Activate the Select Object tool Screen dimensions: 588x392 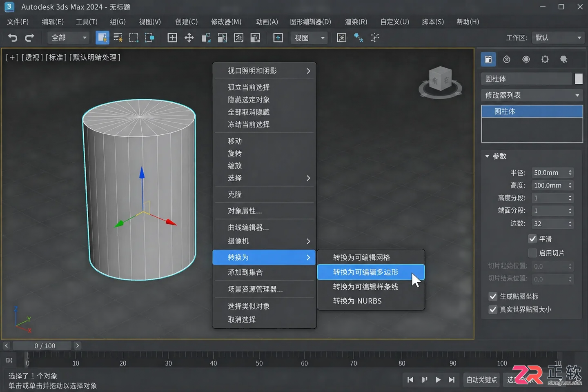[102, 38]
